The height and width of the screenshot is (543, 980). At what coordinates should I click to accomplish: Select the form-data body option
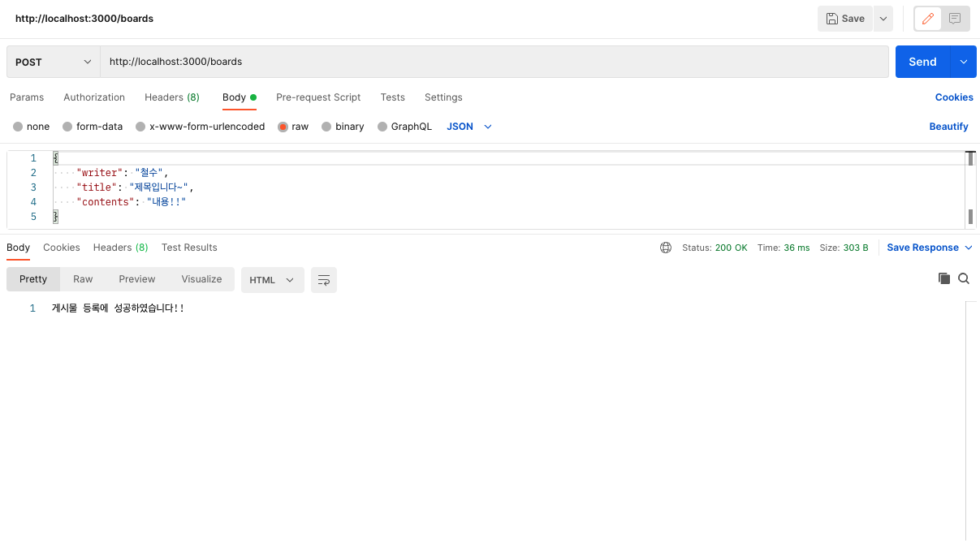93,127
